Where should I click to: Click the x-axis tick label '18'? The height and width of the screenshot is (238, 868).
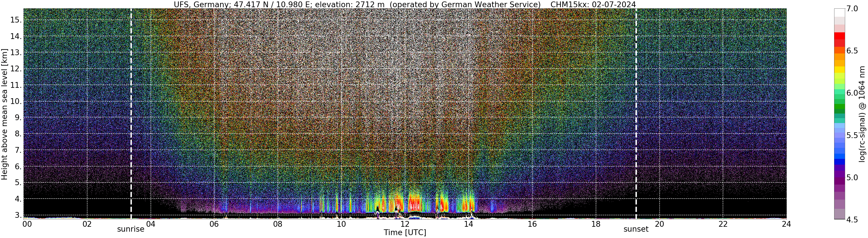(596, 224)
